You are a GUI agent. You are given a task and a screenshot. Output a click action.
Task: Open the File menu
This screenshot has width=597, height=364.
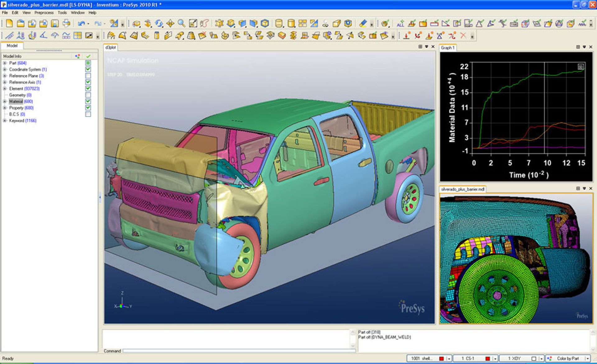tap(5, 13)
